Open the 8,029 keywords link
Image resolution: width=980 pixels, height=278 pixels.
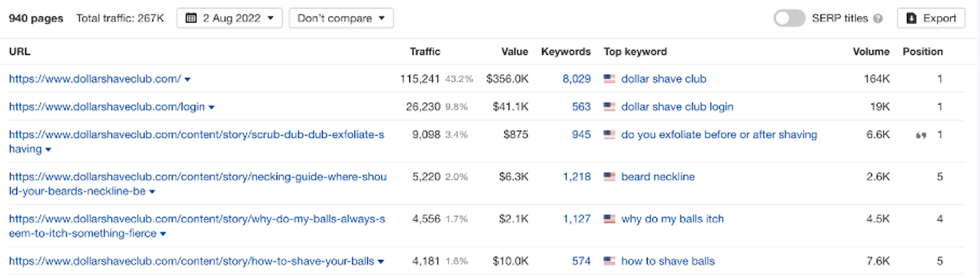[576, 79]
